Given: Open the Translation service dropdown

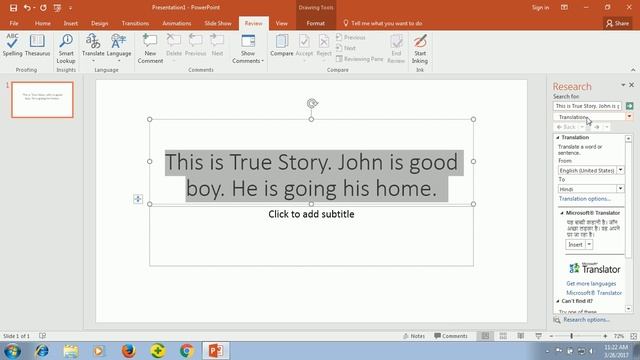Looking at the screenshot, I should tap(629, 117).
